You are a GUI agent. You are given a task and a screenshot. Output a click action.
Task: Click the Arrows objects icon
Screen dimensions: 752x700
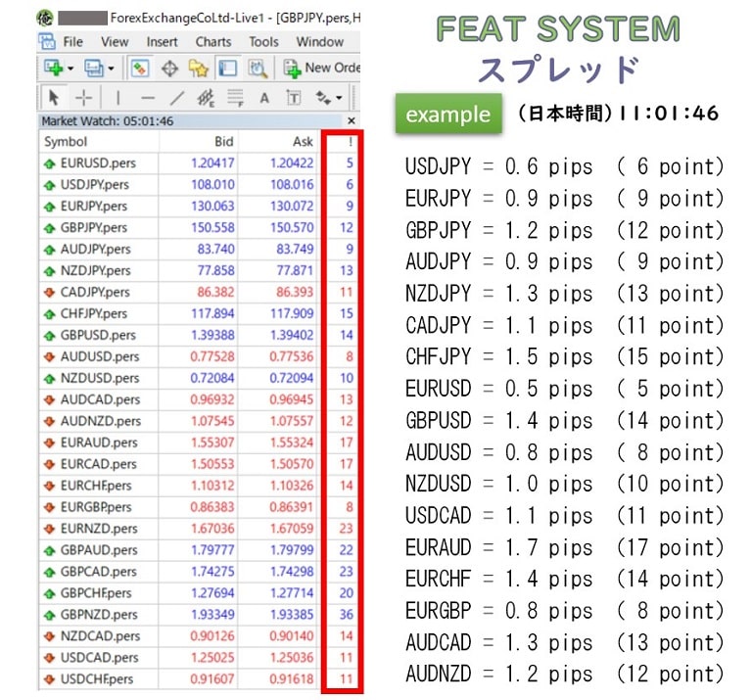[323, 98]
